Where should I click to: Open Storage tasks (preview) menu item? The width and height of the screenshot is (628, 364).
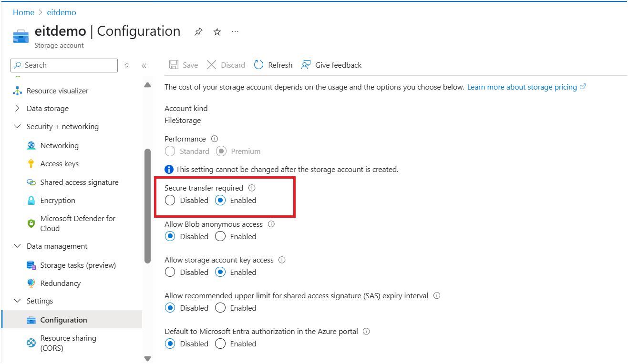(x=78, y=265)
